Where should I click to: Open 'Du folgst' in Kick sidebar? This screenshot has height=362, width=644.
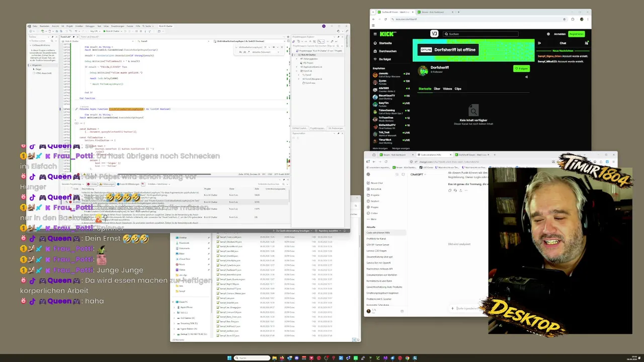[384, 59]
